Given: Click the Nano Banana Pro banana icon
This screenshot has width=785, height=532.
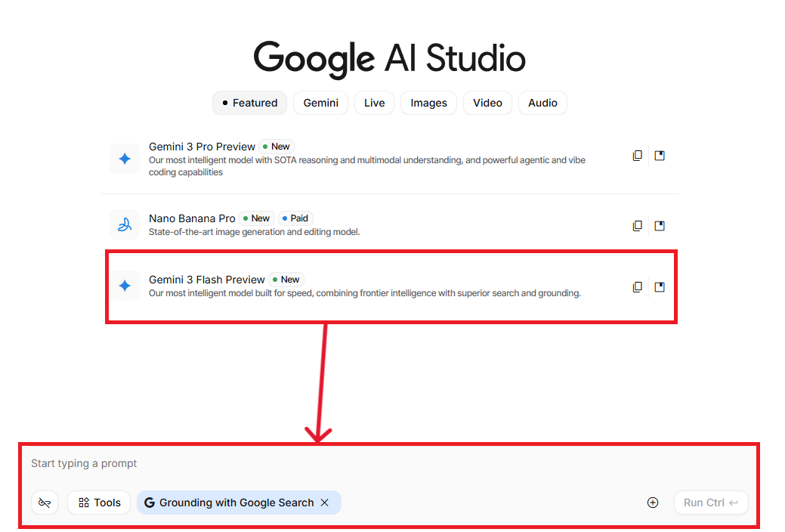Looking at the screenshot, I should (125, 224).
